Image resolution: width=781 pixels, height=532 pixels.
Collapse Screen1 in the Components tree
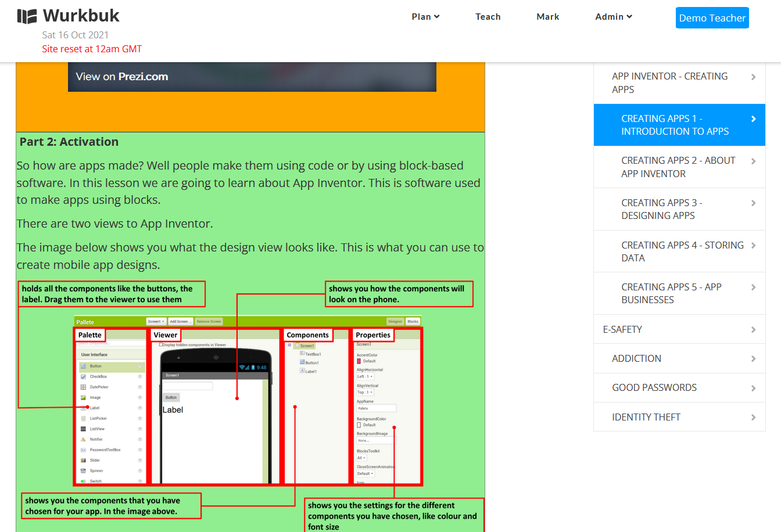289,344
